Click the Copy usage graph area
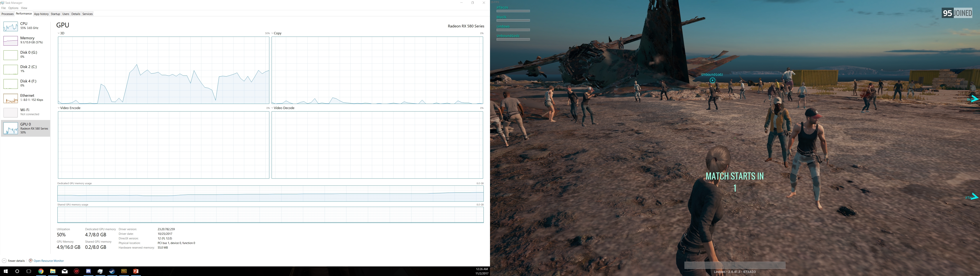This screenshot has width=980, height=276. [377, 70]
